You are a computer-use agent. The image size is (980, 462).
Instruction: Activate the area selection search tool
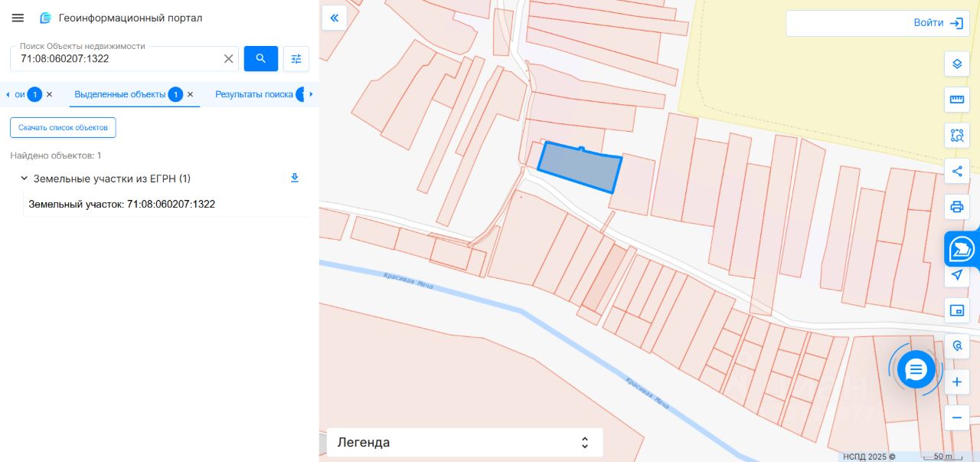pyautogui.click(x=957, y=136)
